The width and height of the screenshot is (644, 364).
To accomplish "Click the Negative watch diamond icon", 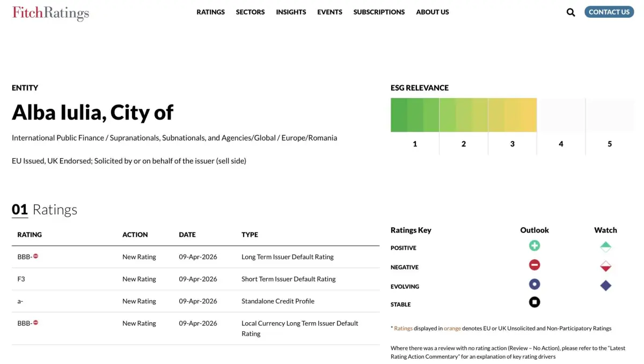I will [x=605, y=266].
